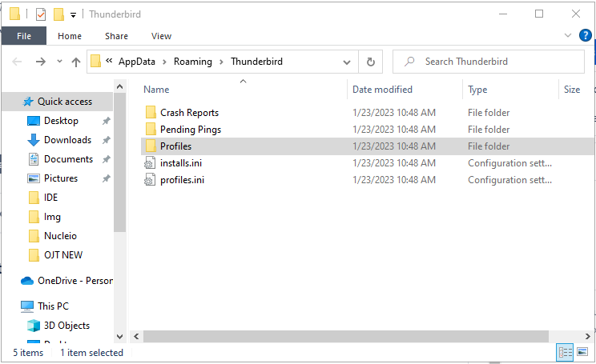This screenshot has width=596, height=364.
Task: Sort by the Size column header
Action: click(x=572, y=90)
